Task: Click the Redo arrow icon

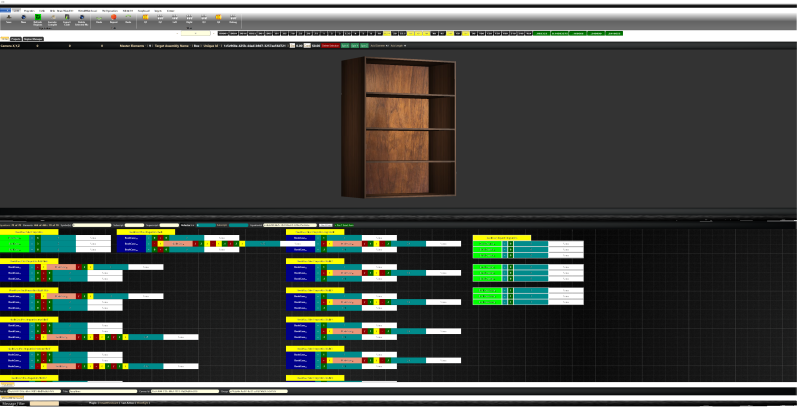Action: point(128,18)
